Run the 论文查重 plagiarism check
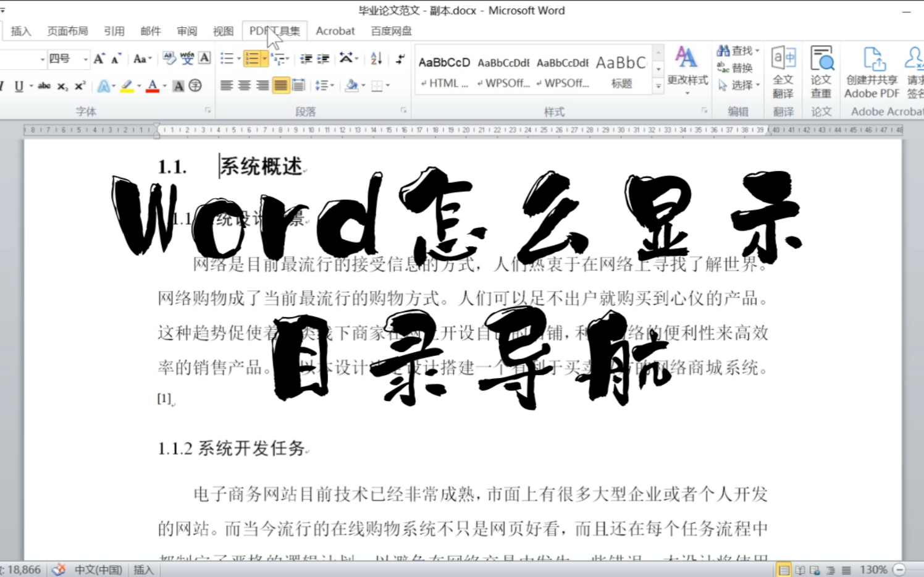Viewport: 924px width, 577px height. (x=821, y=71)
